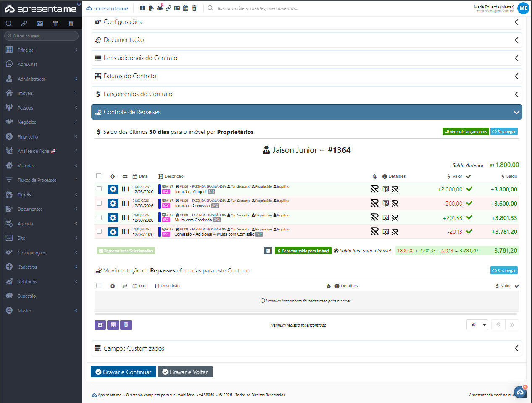Open Financeiro menu in sidebar
532x403 pixels.
(28, 137)
